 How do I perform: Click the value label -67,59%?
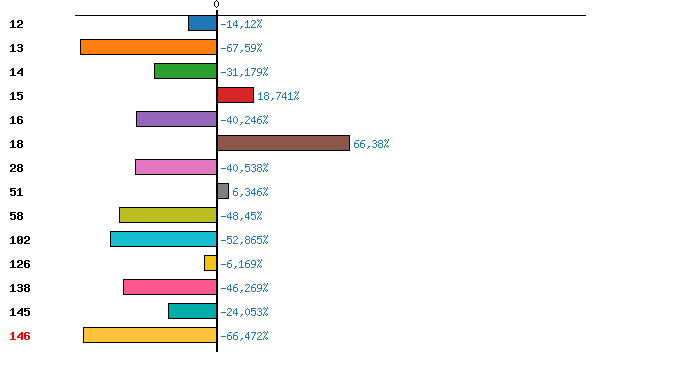241,48
